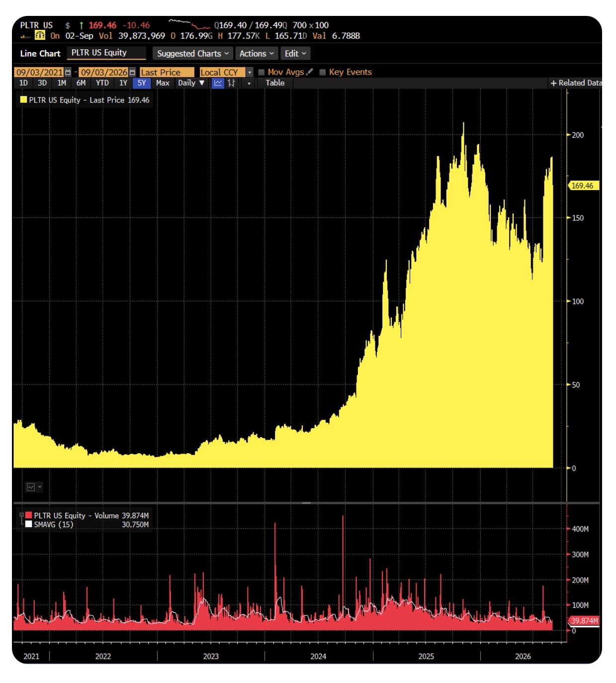This screenshot has width=616, height=683.
Task: Click the 169.46 price label on the axis
Action: (584, 186)
